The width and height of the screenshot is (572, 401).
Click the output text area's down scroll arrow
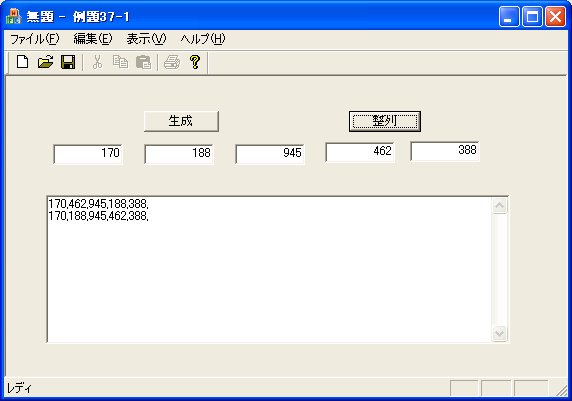(499, 333)
